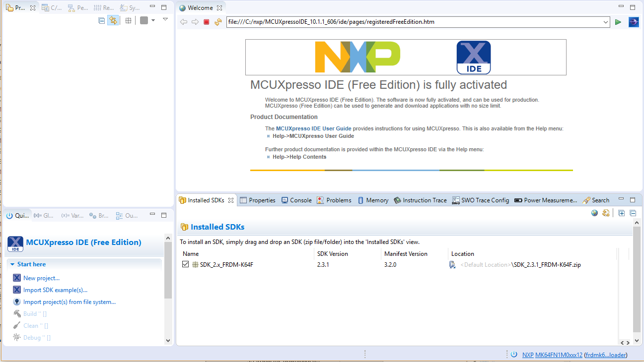This screenshot has width=644, height=362.
Task: Click the New project... link
Action: [x=41, y=278]
